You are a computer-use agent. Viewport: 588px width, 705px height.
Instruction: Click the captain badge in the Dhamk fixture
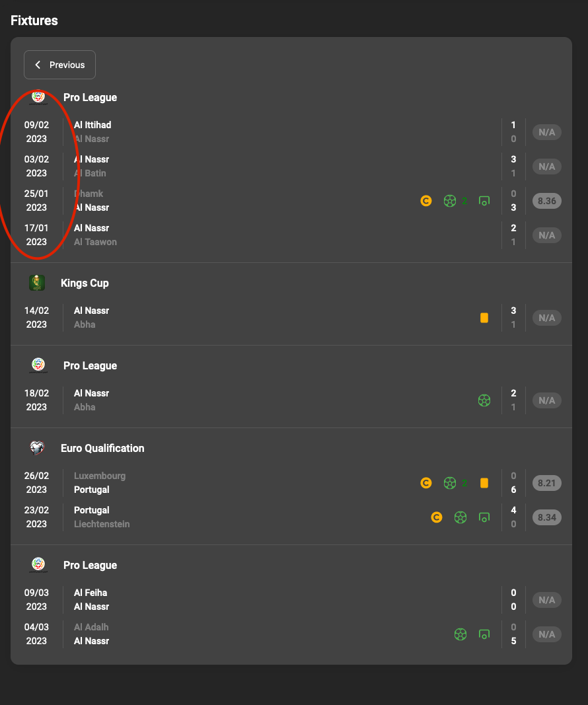click(425, 201)
